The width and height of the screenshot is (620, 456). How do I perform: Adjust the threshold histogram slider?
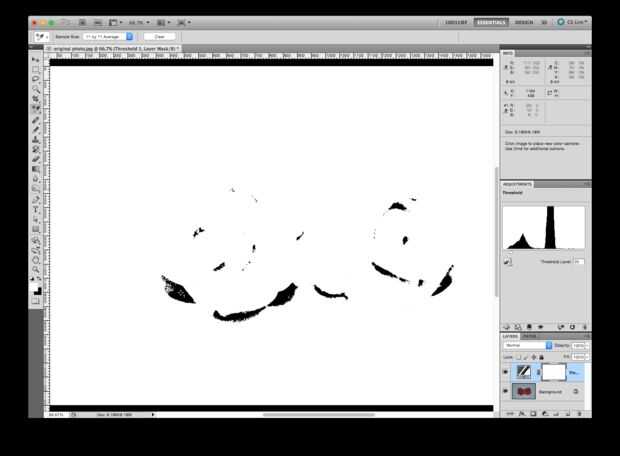[510, 252]
